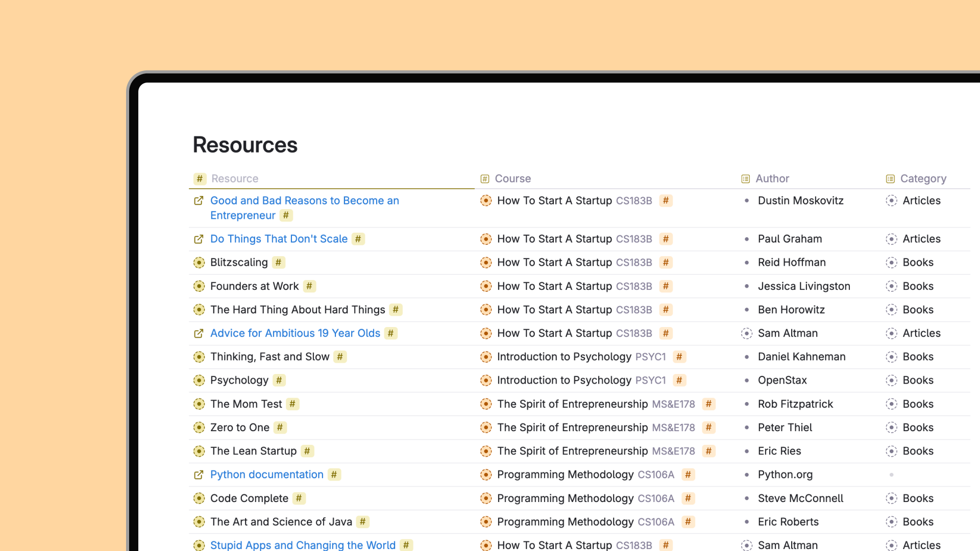Click the Code Complete node icon
This screenshot has height=551, width=980.
point(199,498)
